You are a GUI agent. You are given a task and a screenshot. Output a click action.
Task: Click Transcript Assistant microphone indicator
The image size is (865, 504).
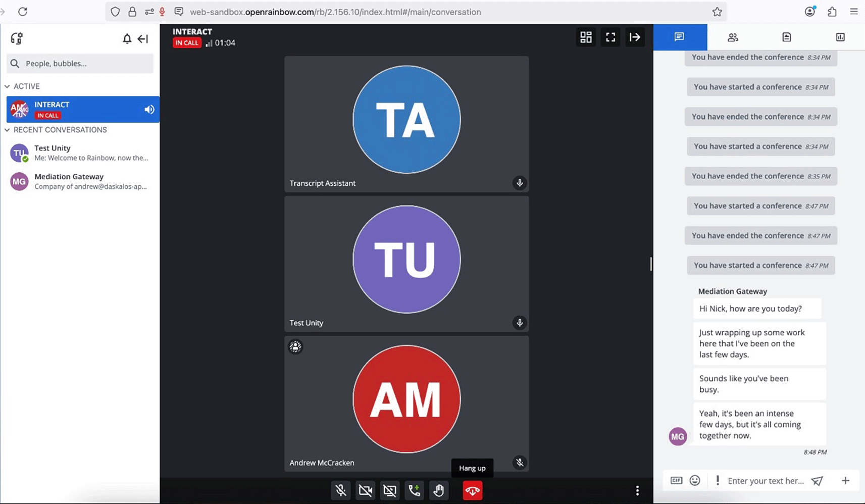[519, 183]
